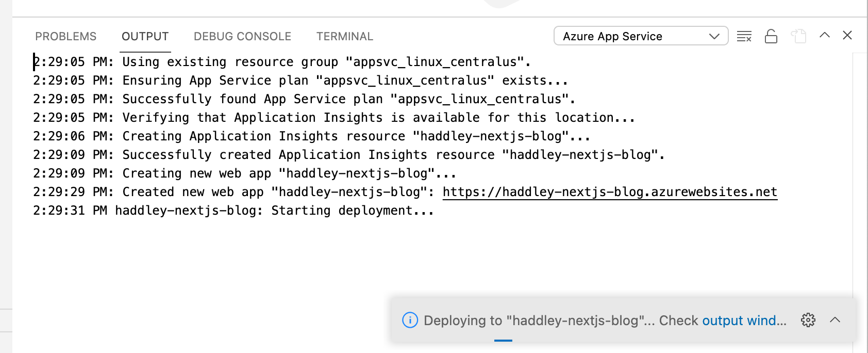Screen dimensions: 868x353
Task: Open the haddley-nextjs-blog.azurewebsites.net link
Action: [610, 192]
